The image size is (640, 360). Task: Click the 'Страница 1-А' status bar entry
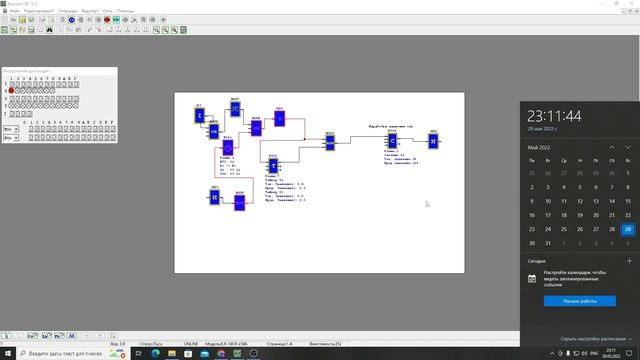coord(280,344)
